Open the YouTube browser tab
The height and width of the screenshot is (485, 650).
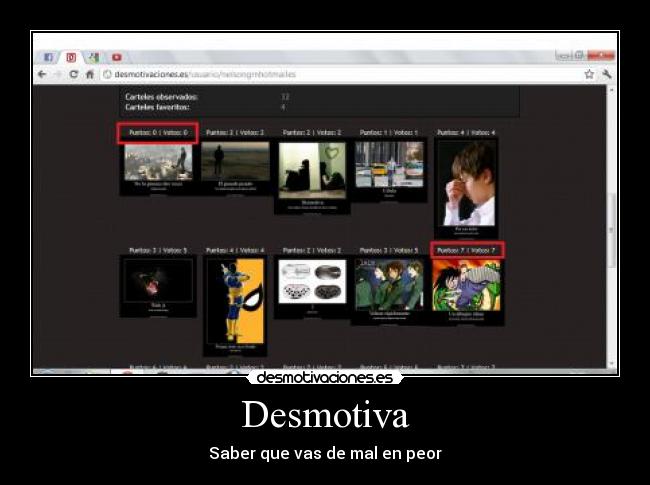coord(117,57)
